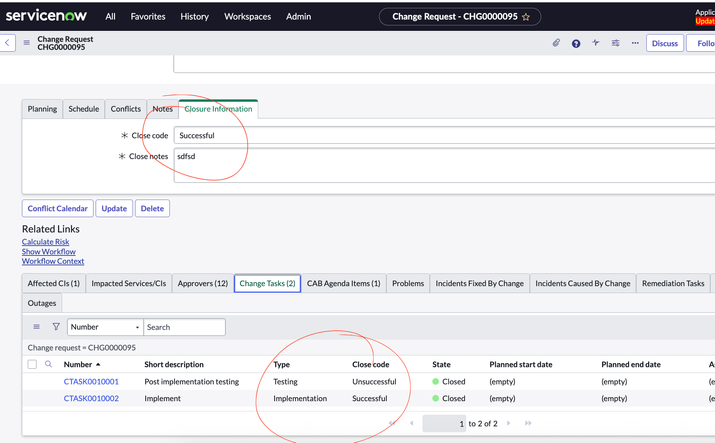Click the Conflict Calendar button
Screen dimensions: 715x443
point(57,208)
